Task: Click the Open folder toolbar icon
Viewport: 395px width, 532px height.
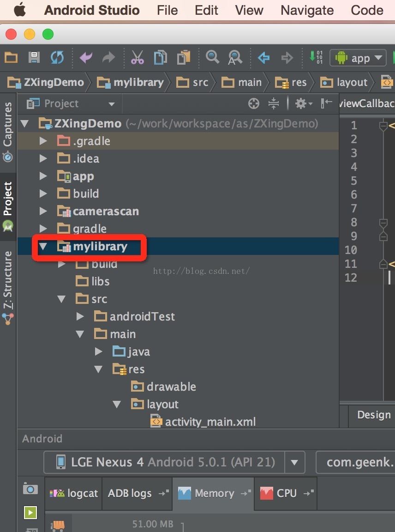Action: (x=11, y=57)
